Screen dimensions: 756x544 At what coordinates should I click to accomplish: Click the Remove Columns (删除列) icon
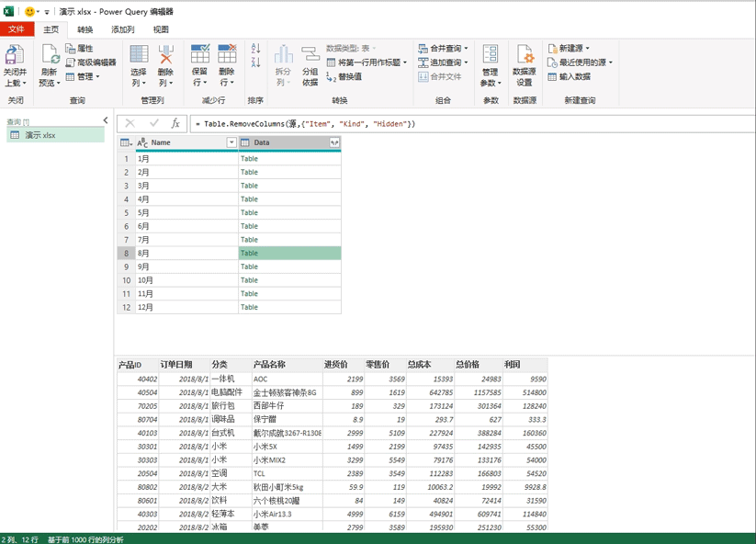point(165,54)
